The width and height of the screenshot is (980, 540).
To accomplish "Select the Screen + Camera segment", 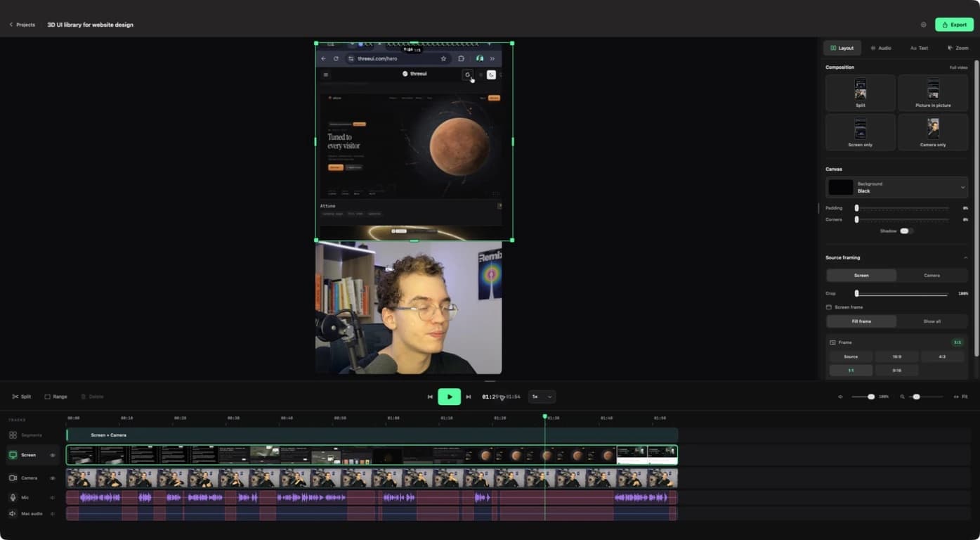I will 372,435.
